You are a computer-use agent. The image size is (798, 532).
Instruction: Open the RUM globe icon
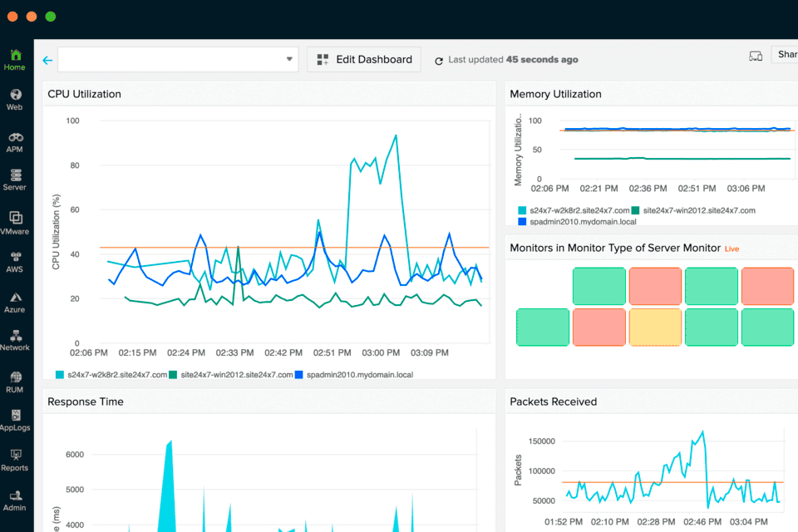coord(14,381)
